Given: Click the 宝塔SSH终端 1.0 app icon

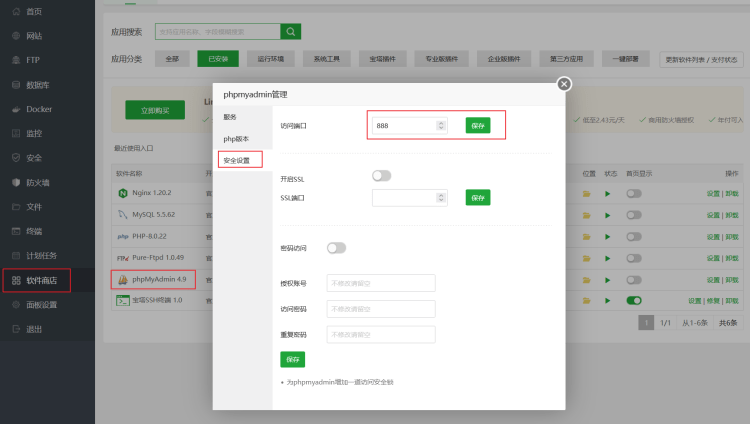Looking at the screenshot, I should pos(123,301).
